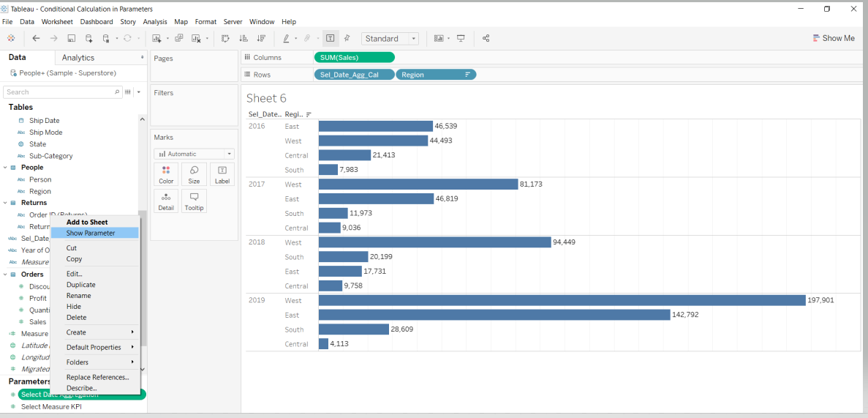This screenshot has height=418, width=868.
Task: Open the Analytics pane menu arrow
Action: (143, 58)
